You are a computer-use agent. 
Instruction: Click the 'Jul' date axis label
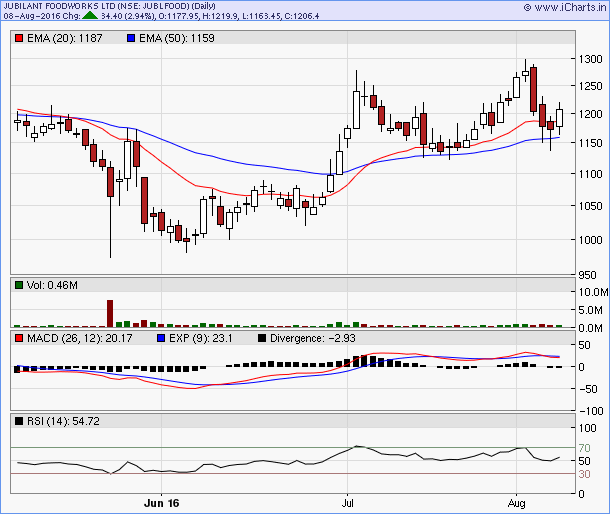347,503
